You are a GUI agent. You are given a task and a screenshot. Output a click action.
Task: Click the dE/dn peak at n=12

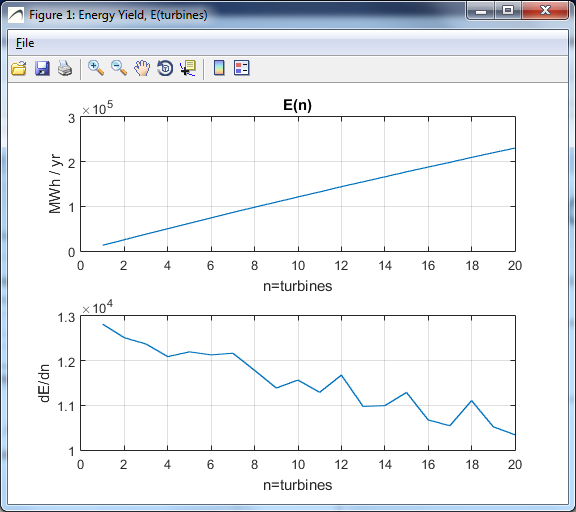tap(342, 375)
